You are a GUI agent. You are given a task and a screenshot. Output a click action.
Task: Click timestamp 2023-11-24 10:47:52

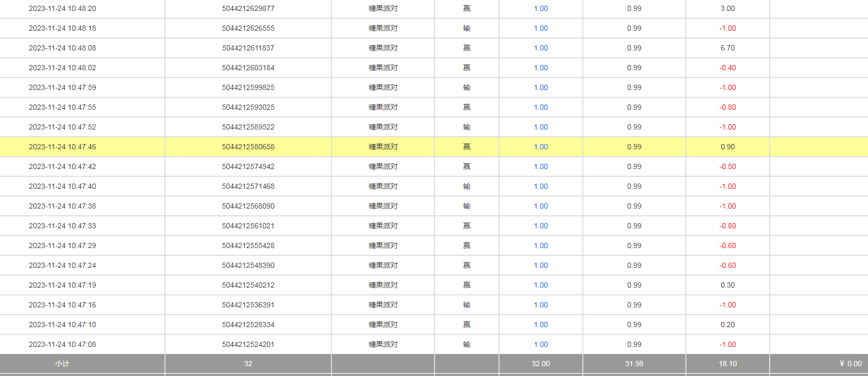coord(62,127)
